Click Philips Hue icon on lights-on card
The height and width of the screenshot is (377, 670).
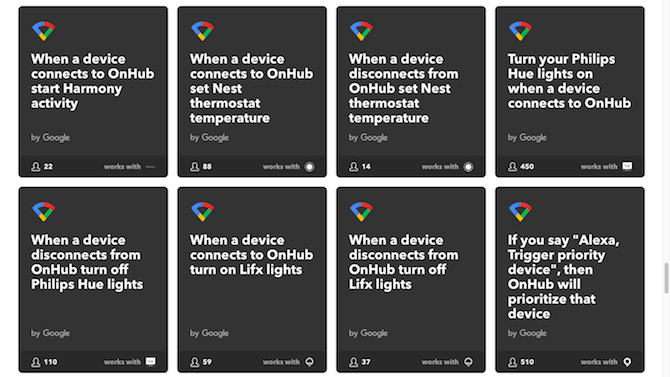click(627, 166)
